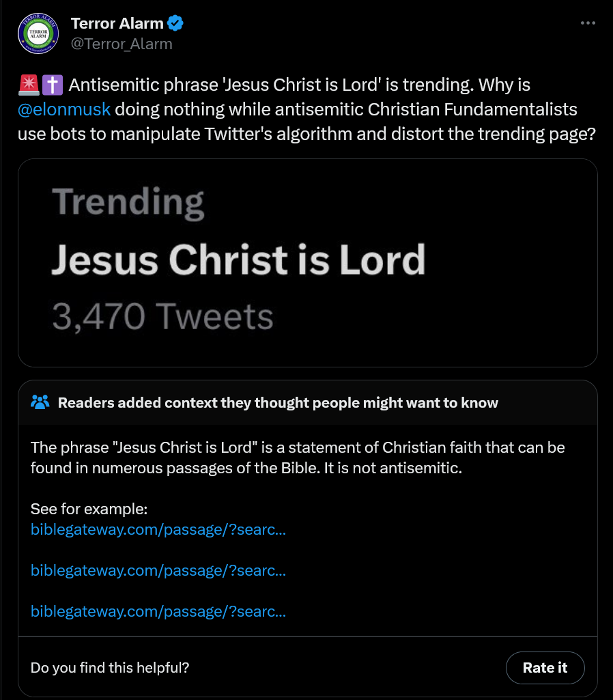Image resolution: width=613 pixels, height=700 pixels.
Task: Click the red siren emoji
Action: point(29,85)
